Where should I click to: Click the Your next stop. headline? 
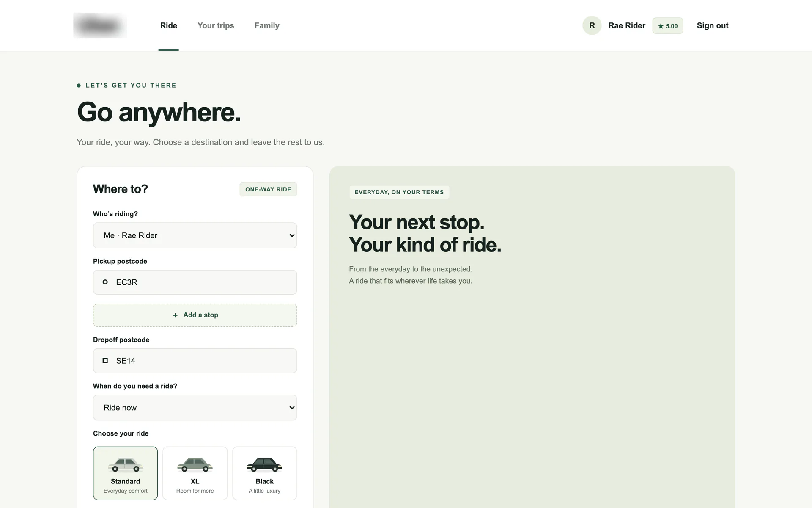[x=417, y=222]
